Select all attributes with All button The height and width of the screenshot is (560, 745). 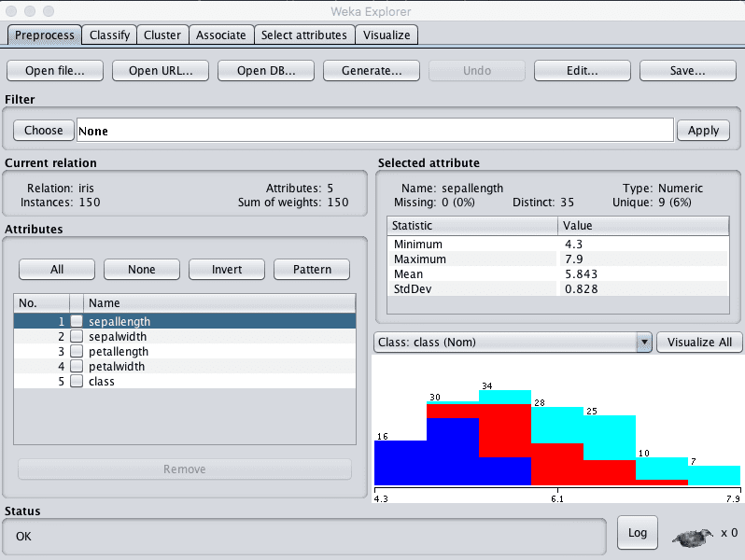pyautogui.click(x=57, y=270)
